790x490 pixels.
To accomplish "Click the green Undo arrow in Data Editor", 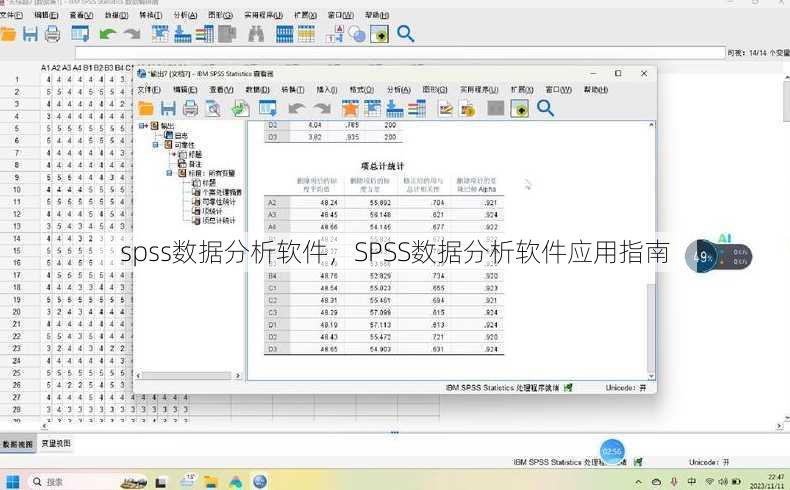I will pos(108,34).
